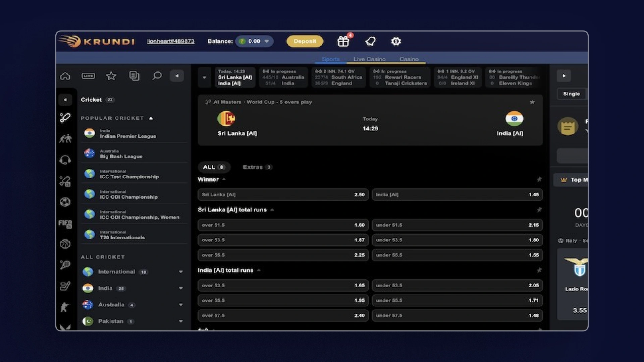Open the bet history coupons icon
The width and height of the screenshot is (644, 362).
(x=134, y=76)
